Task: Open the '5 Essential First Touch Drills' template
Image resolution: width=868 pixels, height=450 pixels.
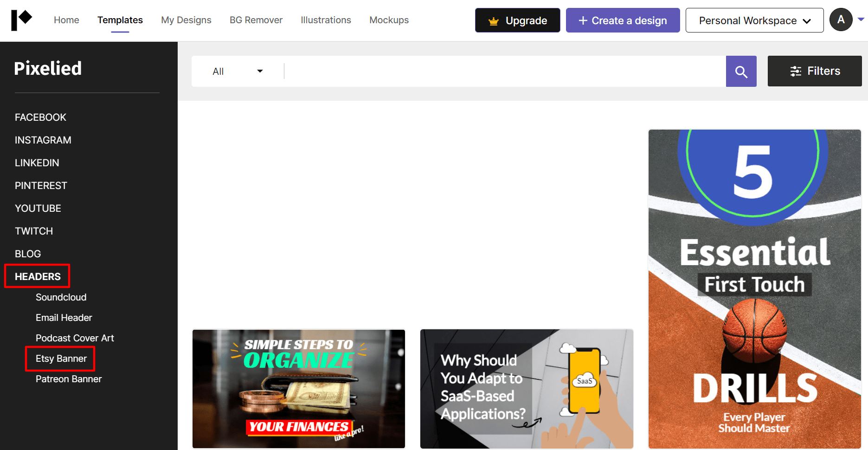Action: click(x=754, y=289)
